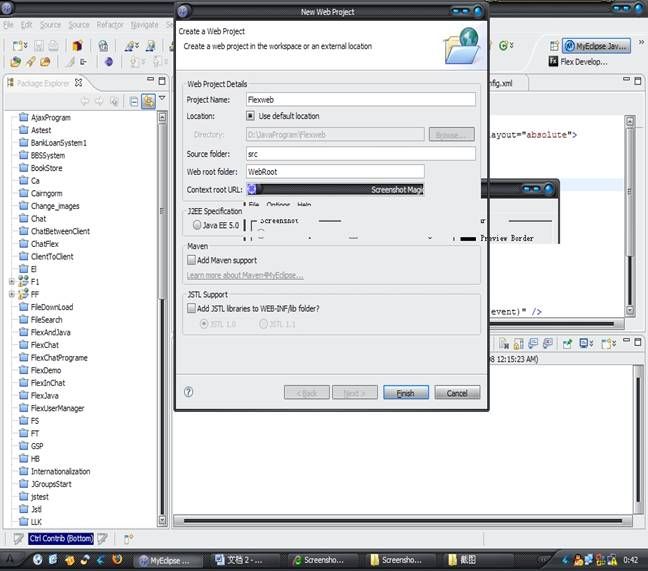Screen dimensions: 648x571
Task: Click the Flex Development perspective icon
Action: tap(553, 62)
